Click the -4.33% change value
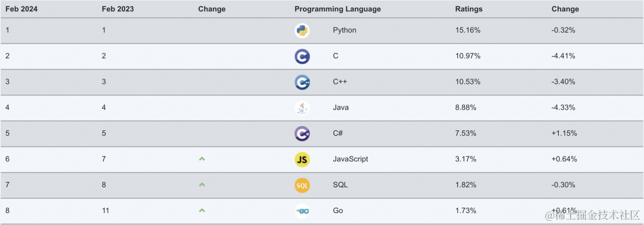The height and width of the screenshot is (225, 644). [563, 107]
